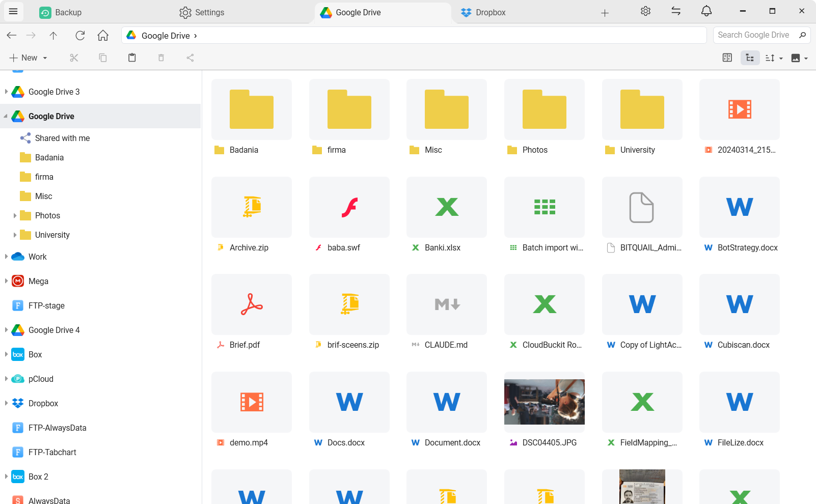The width and height of the screenshot is (816, 504).
Task: Select the University folder thumbnail
Action: coord(642,109)
